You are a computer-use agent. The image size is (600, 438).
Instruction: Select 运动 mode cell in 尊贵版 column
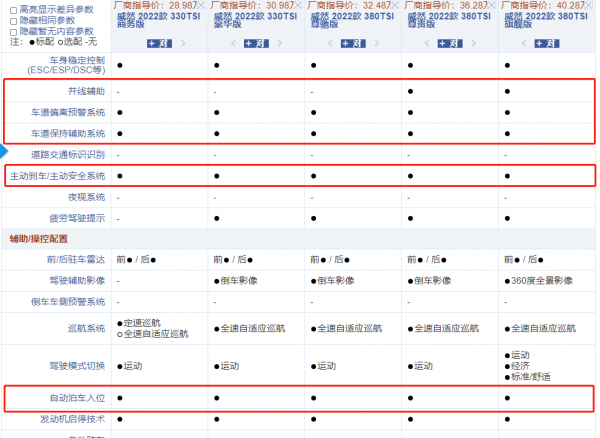[420, 366]
